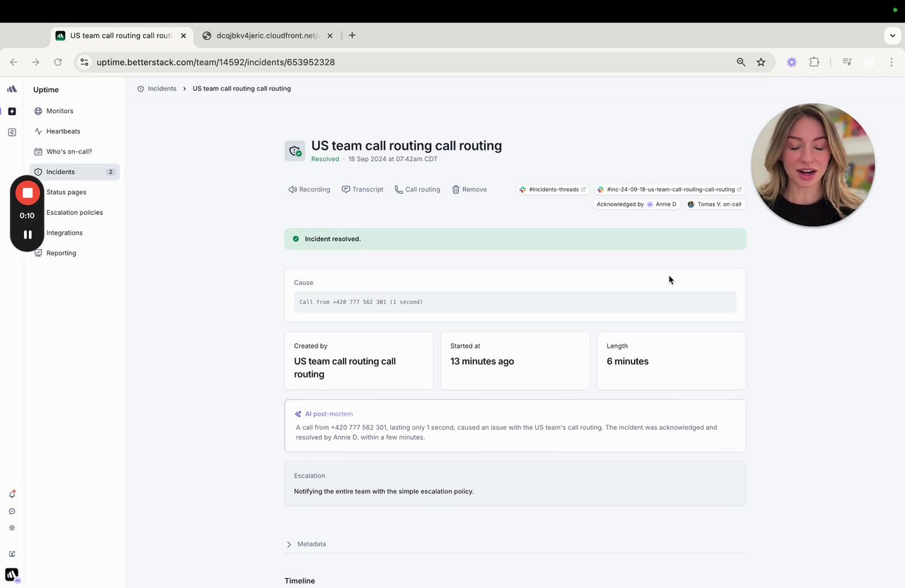Open the purple Loom extension icon
The width and height of the screenshot is (905, 588).
coord(792,62)
